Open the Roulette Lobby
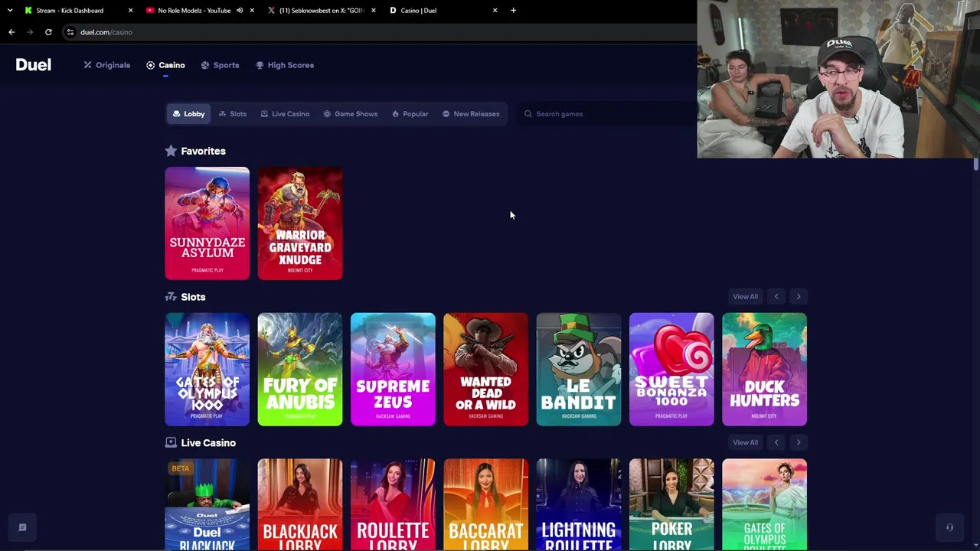The width and height of the screenshot is (980, 551). pyautogui.click(x=393, y=504)
